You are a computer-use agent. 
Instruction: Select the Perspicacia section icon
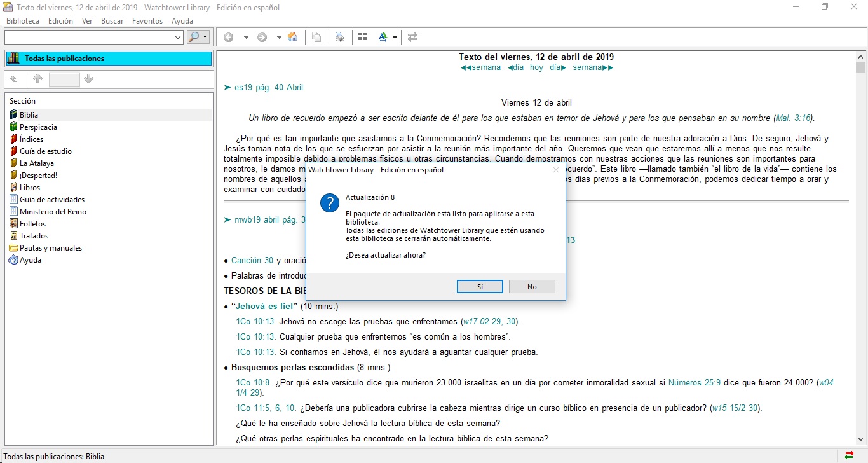coord(13,127)
